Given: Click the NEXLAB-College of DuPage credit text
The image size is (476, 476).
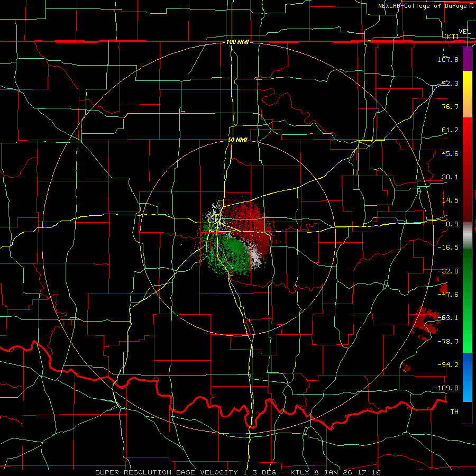Looking at the screenshot, I should tap(425, 6).
